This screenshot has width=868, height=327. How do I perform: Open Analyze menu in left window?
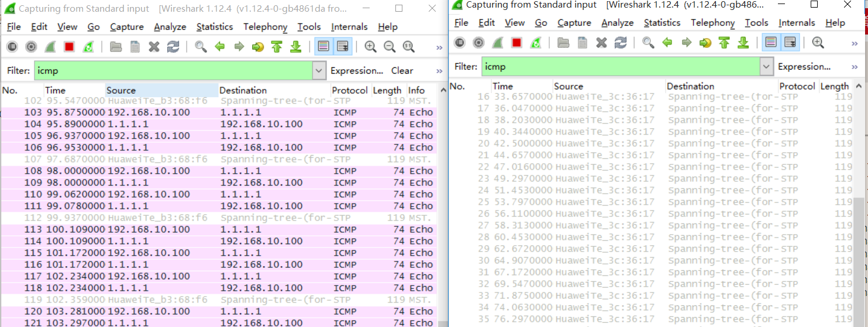[170, 27]
